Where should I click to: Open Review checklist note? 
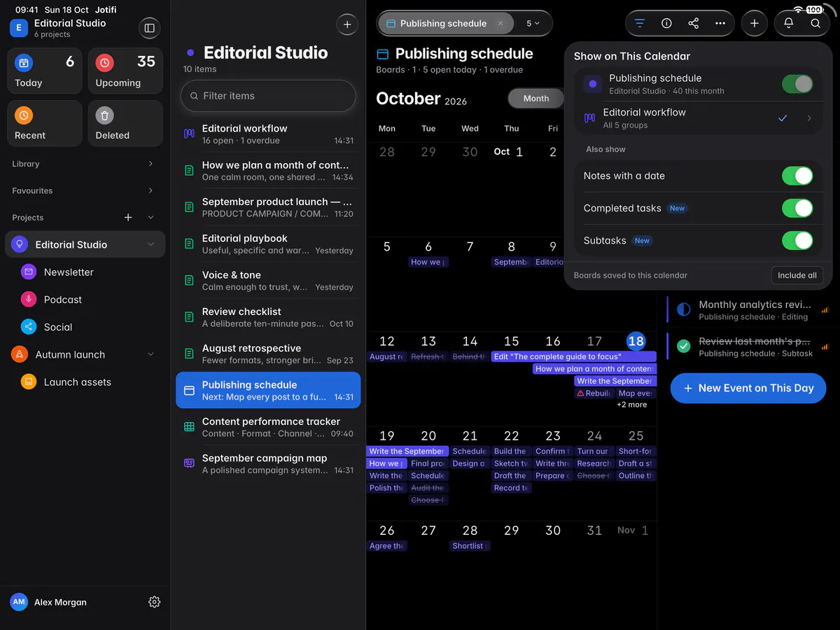267,317
